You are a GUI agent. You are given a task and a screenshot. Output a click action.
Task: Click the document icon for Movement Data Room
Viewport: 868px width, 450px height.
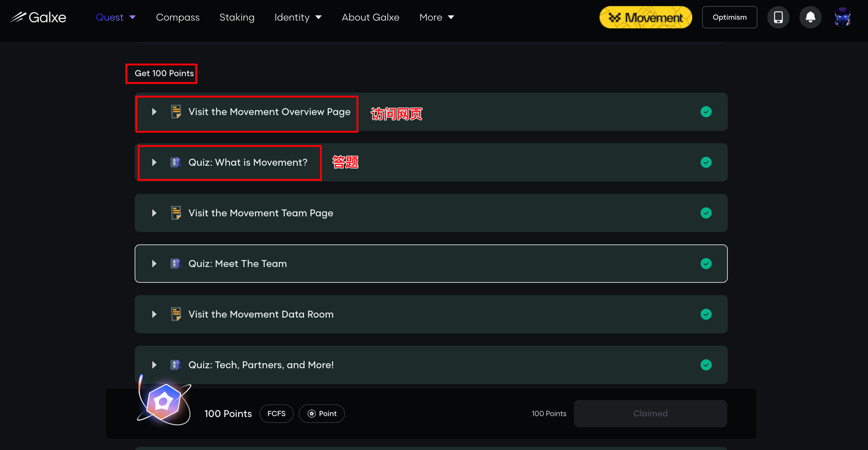(x=176, y=314)
